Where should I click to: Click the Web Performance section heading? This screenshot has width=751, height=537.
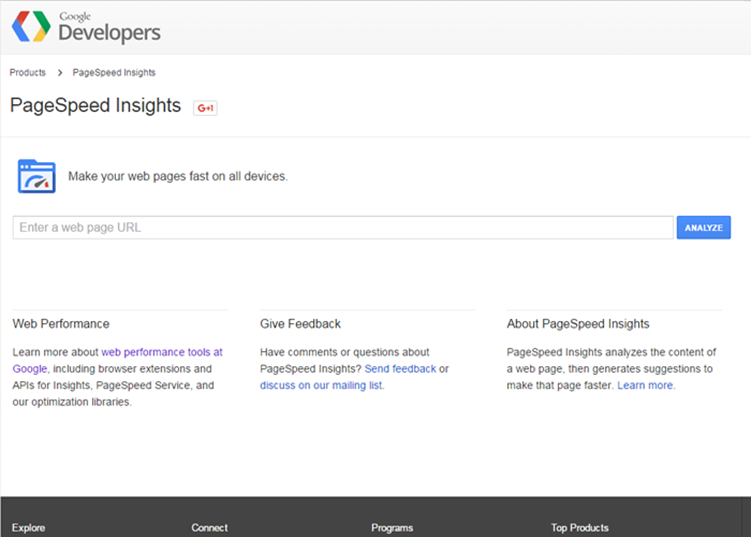[x=61, y=324]
